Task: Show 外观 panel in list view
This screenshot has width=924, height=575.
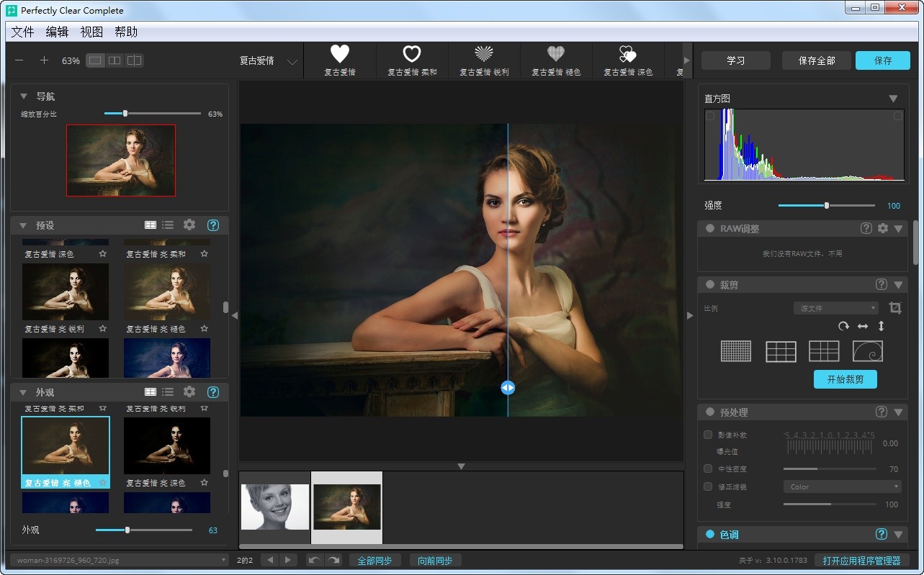Action: (x=168, y=392)
